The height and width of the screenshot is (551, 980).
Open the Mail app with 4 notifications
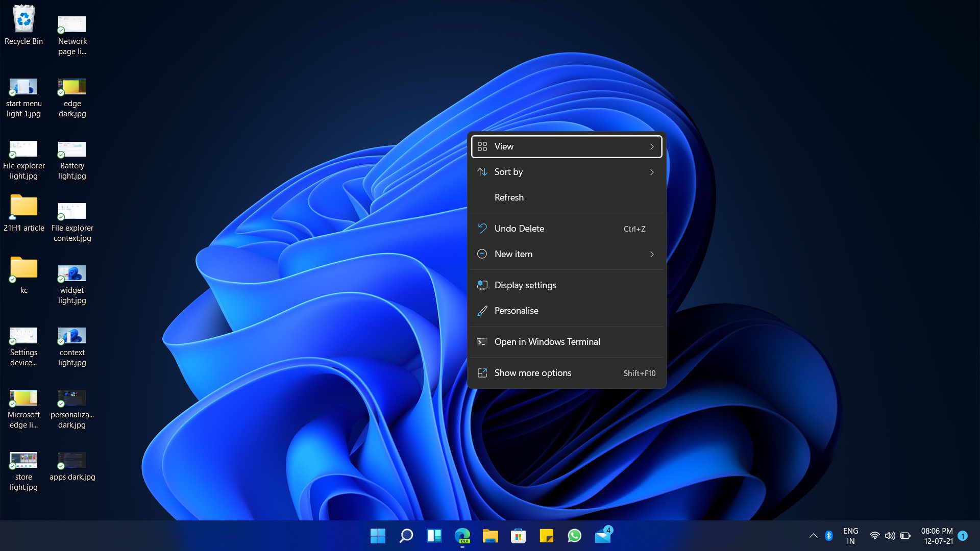tap(602, 535)
